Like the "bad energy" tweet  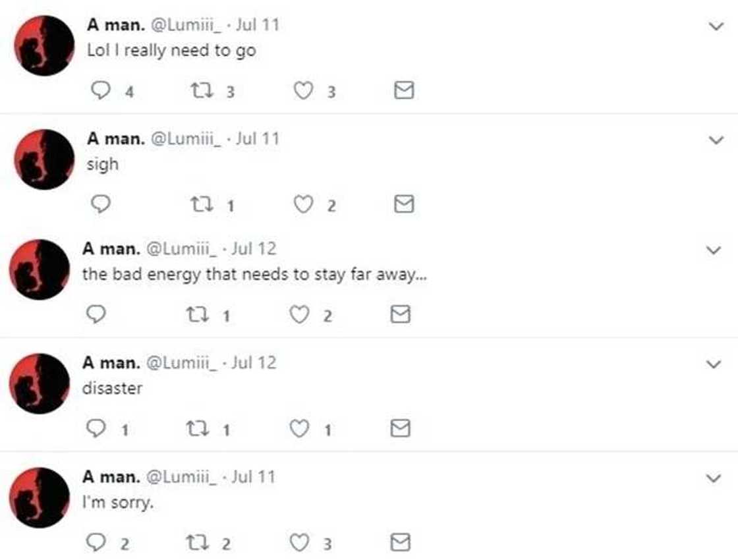coord(300,316)
